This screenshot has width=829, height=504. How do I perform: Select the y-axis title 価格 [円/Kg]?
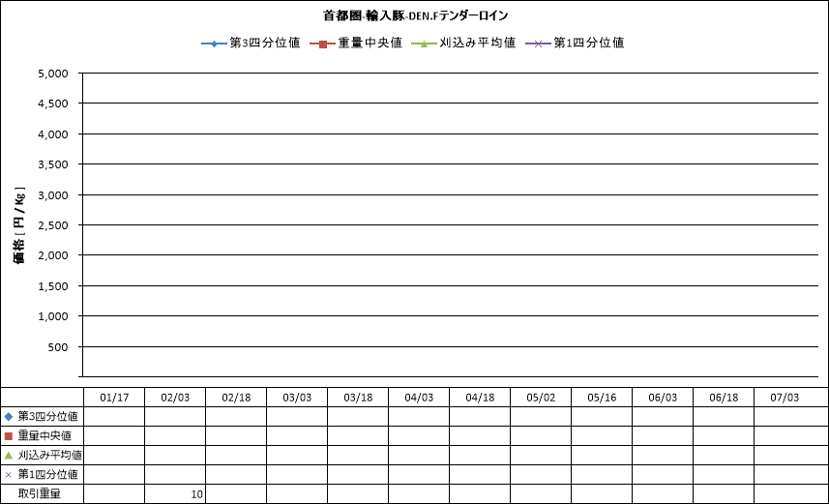pyautogui.click(x=19, y=224)
